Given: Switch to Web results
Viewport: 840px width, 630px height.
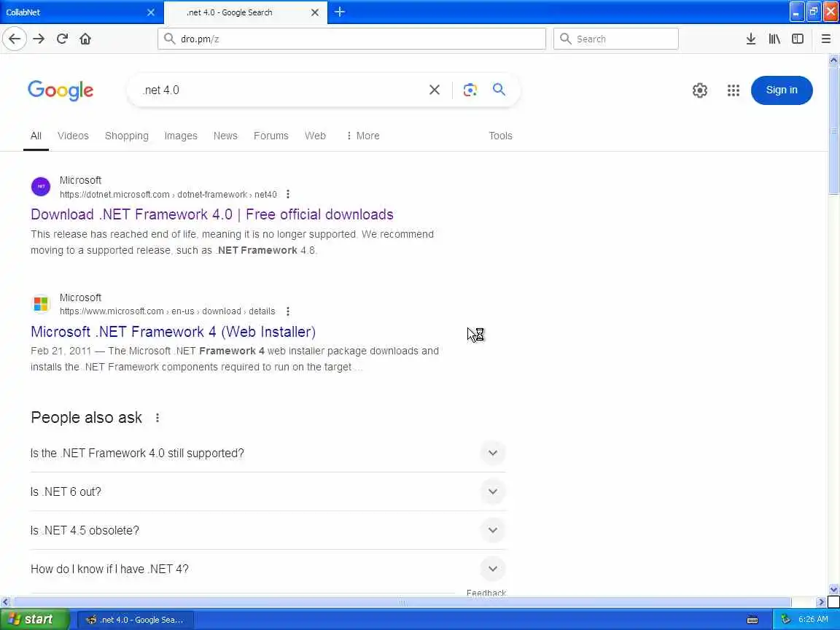Looking at the screenshot, I should tap(315, 136).
